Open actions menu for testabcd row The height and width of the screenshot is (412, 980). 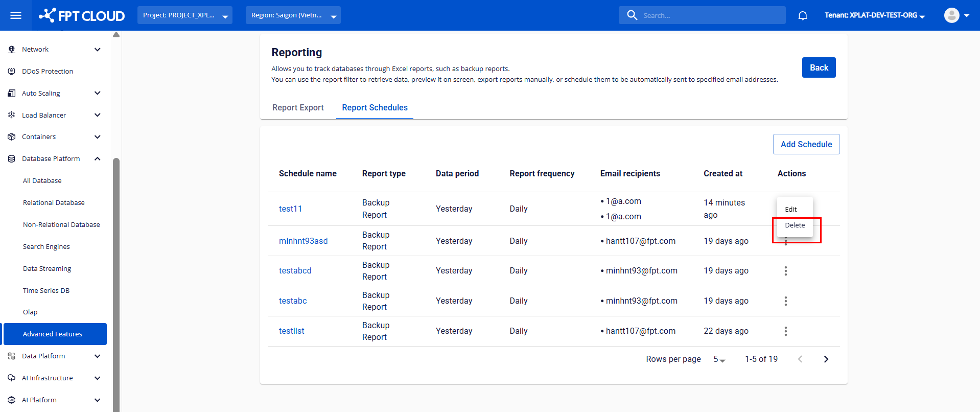(x=786, y=271)
